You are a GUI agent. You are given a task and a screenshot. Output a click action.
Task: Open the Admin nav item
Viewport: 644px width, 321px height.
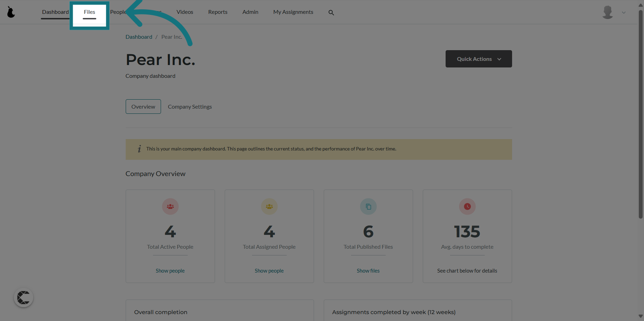(250, 12)
